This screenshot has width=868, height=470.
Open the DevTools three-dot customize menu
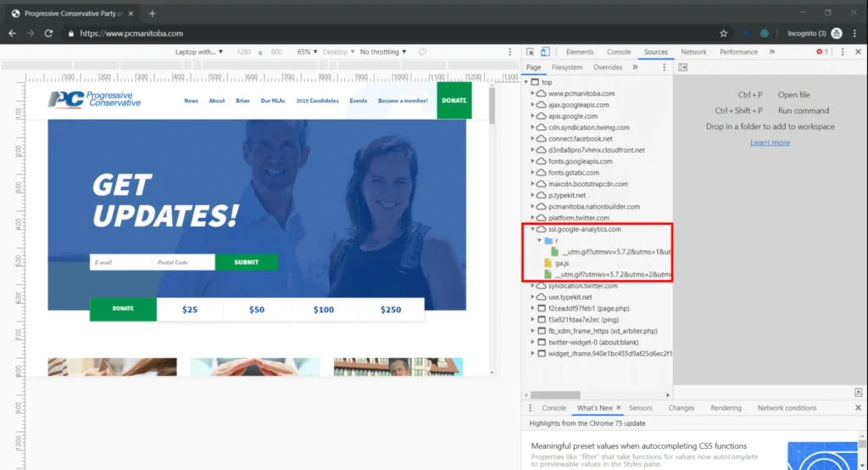(x=843, y=52)
